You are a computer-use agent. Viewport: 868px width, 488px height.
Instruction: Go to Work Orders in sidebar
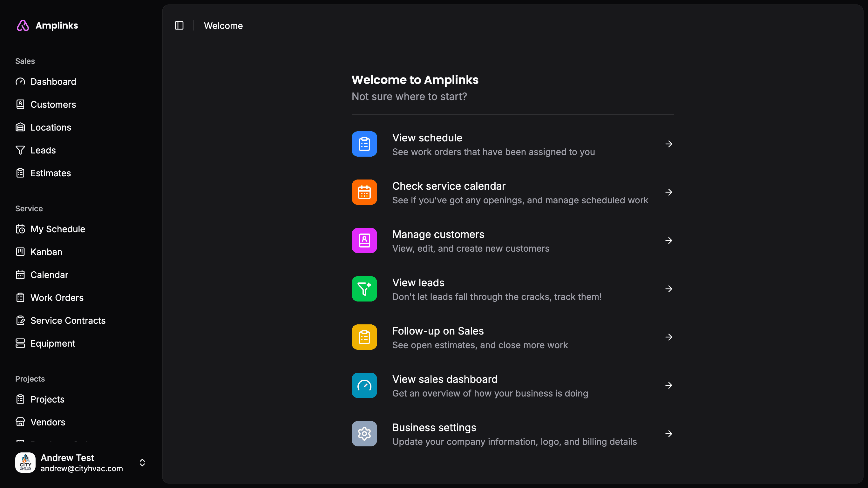pos(57,298)
